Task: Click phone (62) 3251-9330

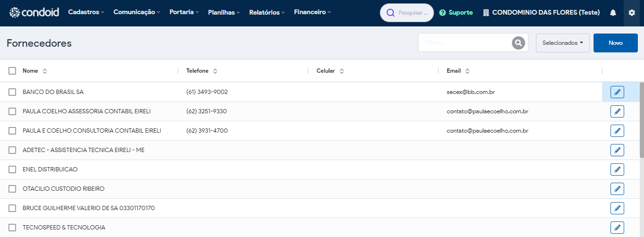Action: point(207,111)
